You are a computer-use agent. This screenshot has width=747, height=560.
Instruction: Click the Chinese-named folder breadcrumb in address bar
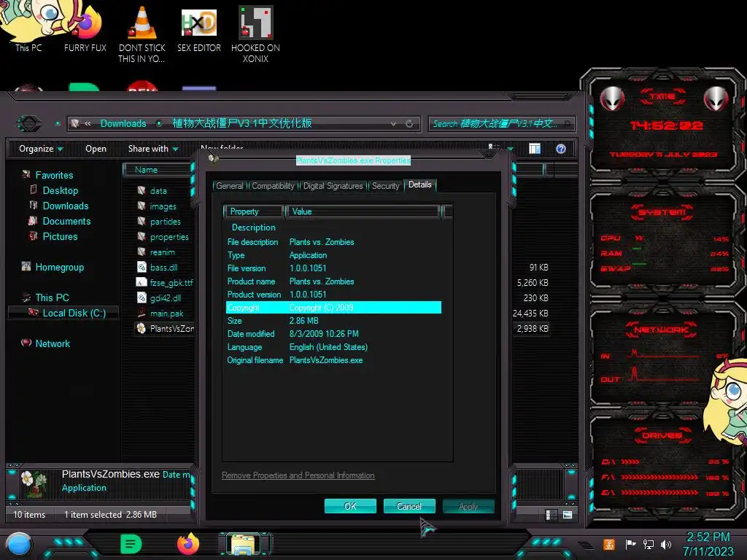pyautogui.click(x=242, y=123)
